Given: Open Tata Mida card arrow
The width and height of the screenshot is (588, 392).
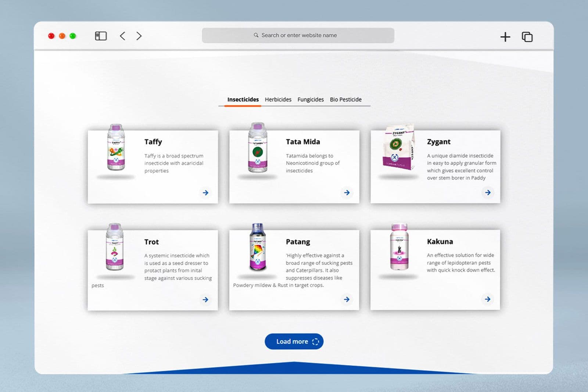Looking at the screenshot, I should click(347, 193).
